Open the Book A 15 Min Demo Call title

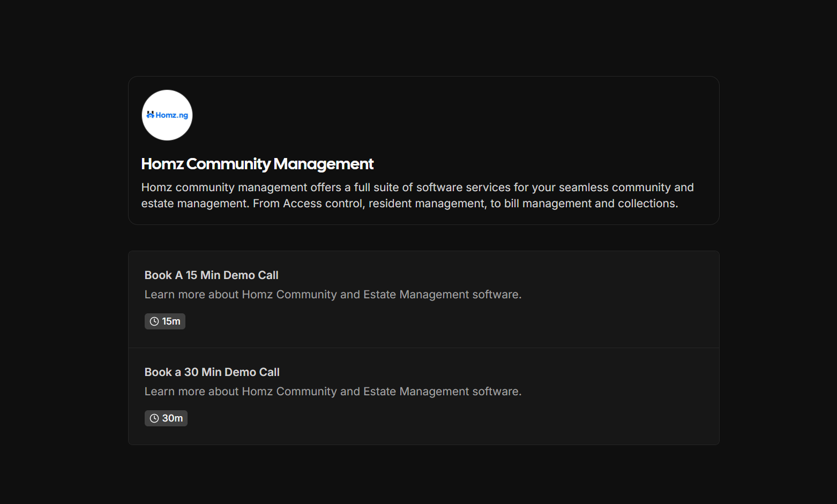(211, 275)
